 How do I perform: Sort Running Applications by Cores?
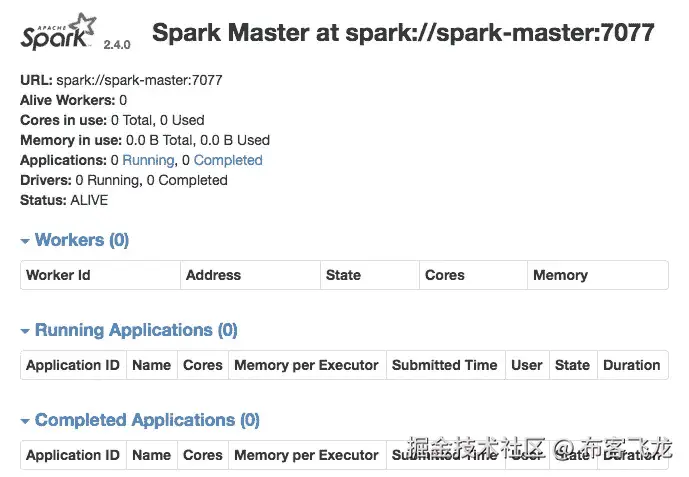pos(203,365)
